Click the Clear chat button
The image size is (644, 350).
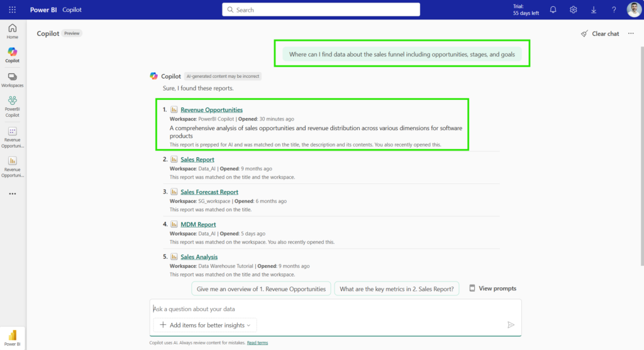[x=600, y=34]
